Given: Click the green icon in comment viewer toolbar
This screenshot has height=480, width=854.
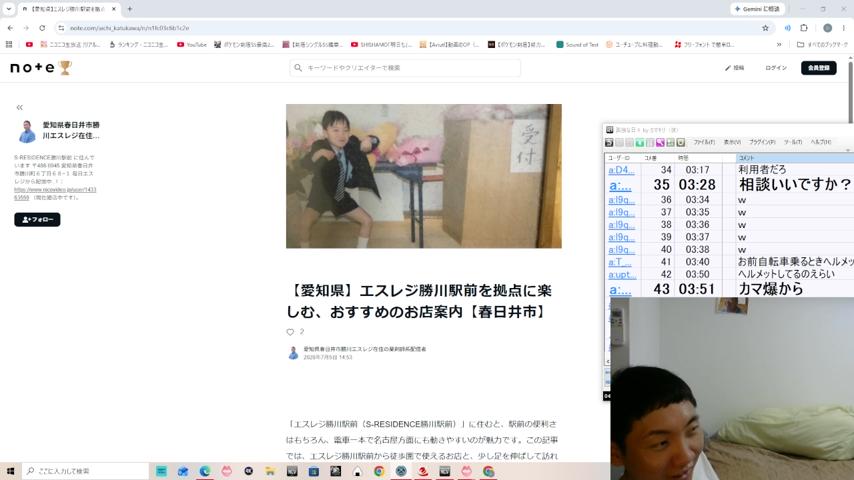Looking at the screenshot, I should (640, 142).
